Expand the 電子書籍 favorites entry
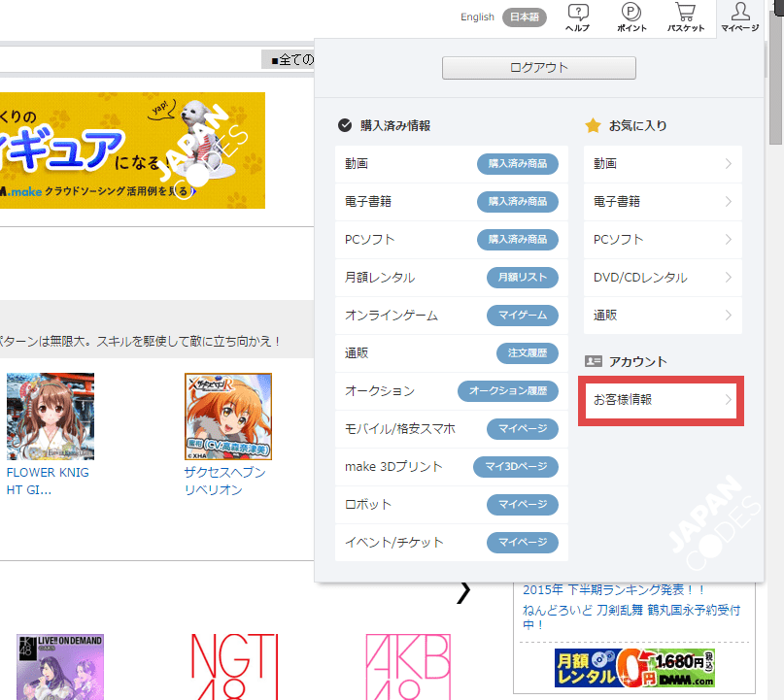 tap(663, 202)
